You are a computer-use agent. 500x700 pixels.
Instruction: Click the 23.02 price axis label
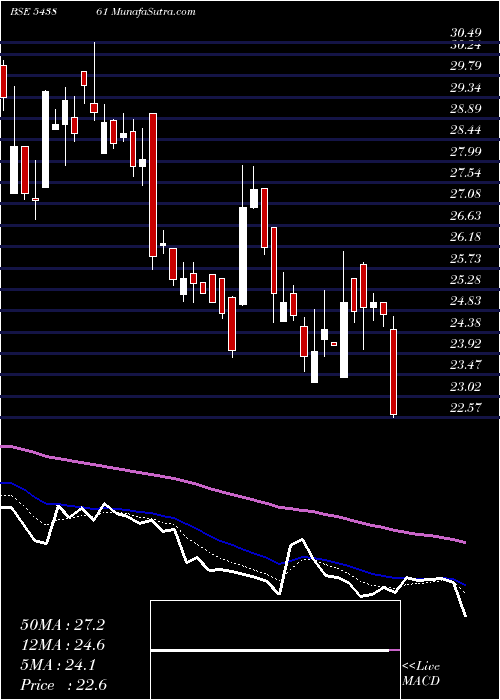pyautogui.click(x=466, y=386)
